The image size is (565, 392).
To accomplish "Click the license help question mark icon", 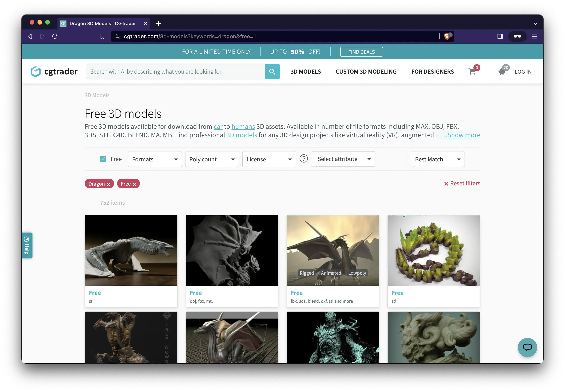I will pyautogui.click(x=304, y=159).
